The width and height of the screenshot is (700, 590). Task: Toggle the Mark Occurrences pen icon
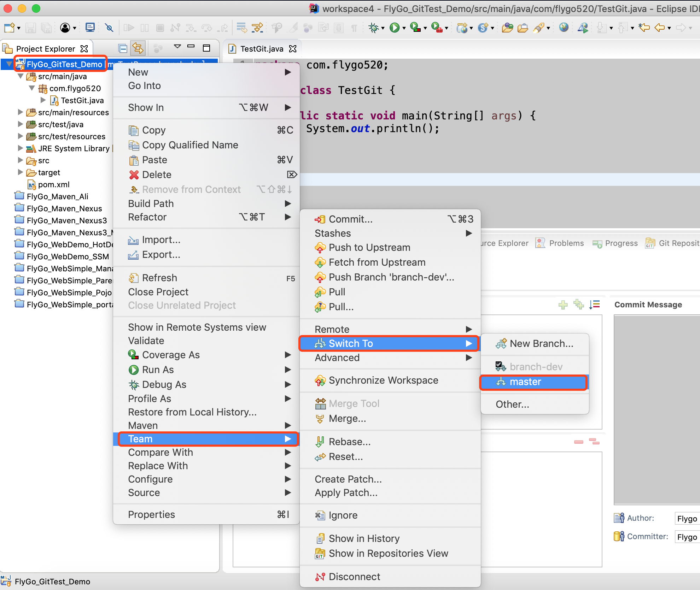coord(294,28)
